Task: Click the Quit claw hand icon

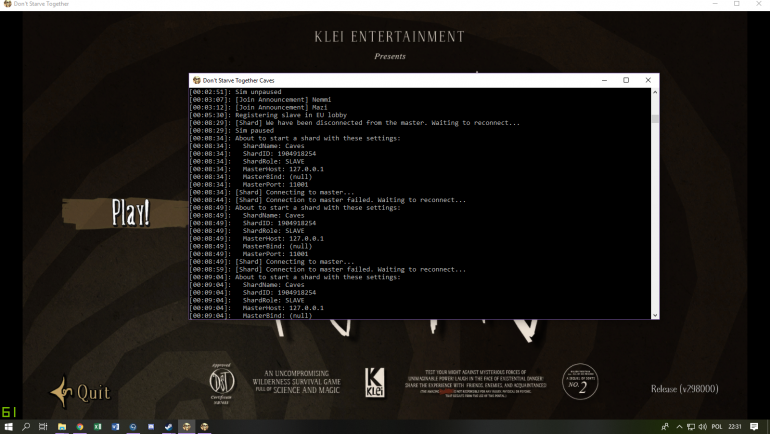Action: click(x=62, y=392)
